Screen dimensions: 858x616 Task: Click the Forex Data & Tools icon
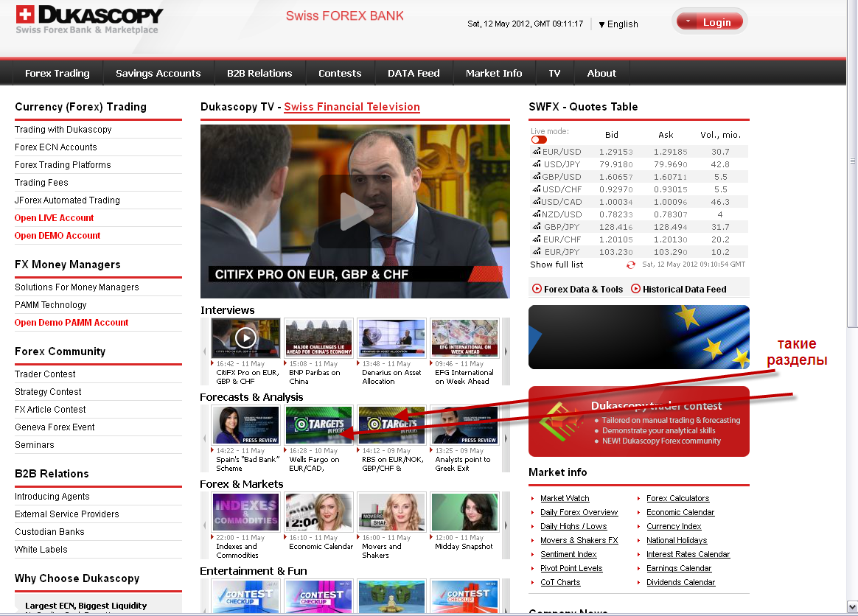point(537,289)
